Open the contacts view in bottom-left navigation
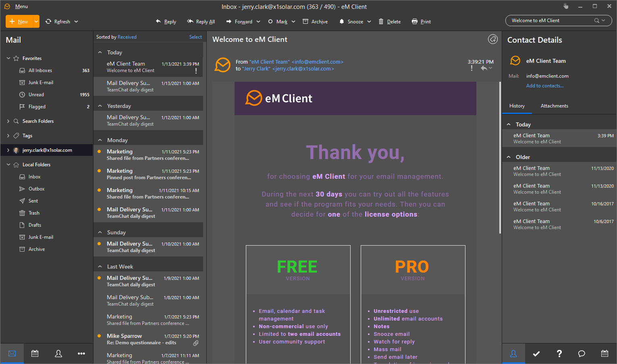617x364 pixels. click(58, 354)
